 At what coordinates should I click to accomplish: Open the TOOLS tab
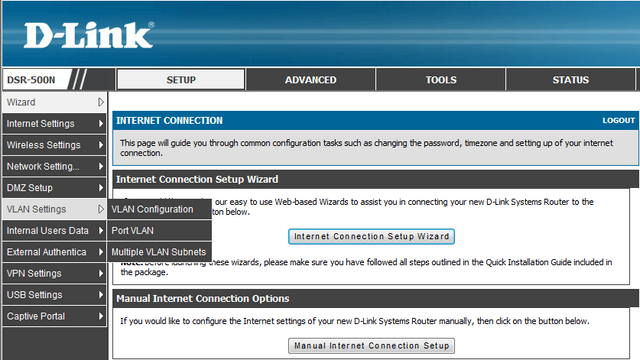[x=441, y=80]
